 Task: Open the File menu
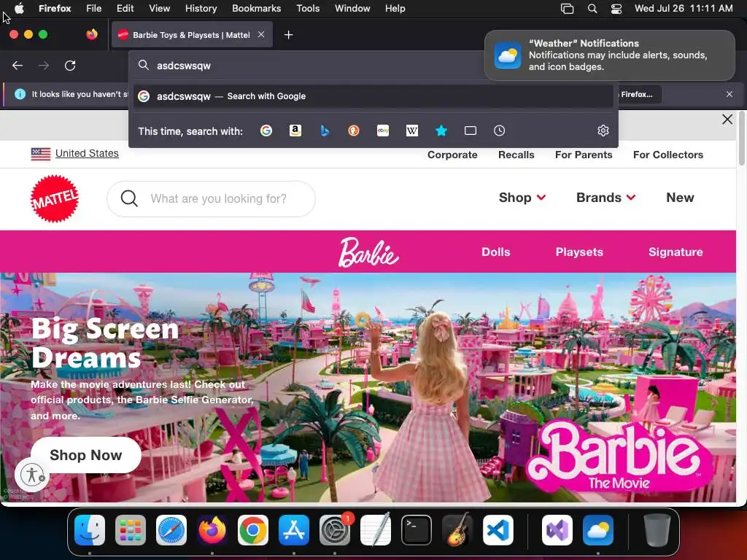pyautogui.click(x=94, y=9)
